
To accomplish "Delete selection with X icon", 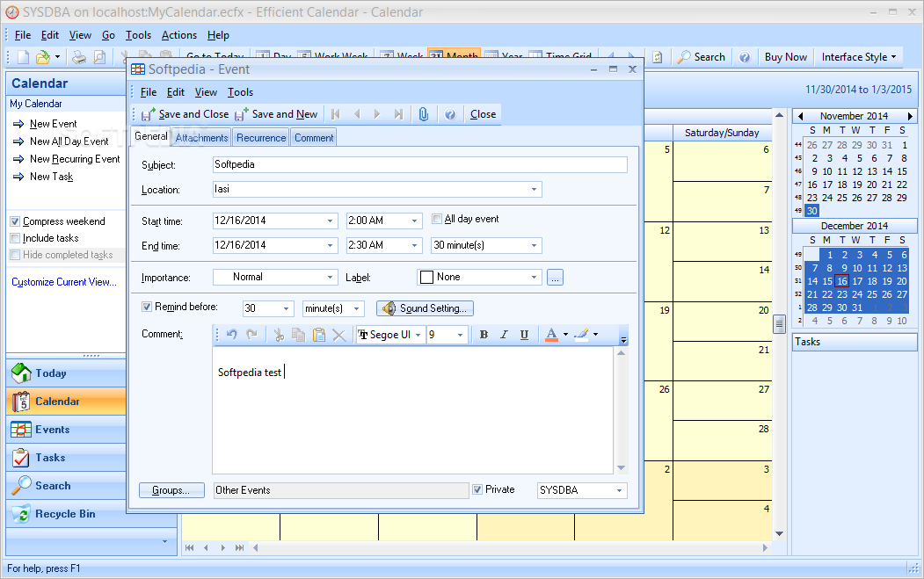I will coord(338,335).
